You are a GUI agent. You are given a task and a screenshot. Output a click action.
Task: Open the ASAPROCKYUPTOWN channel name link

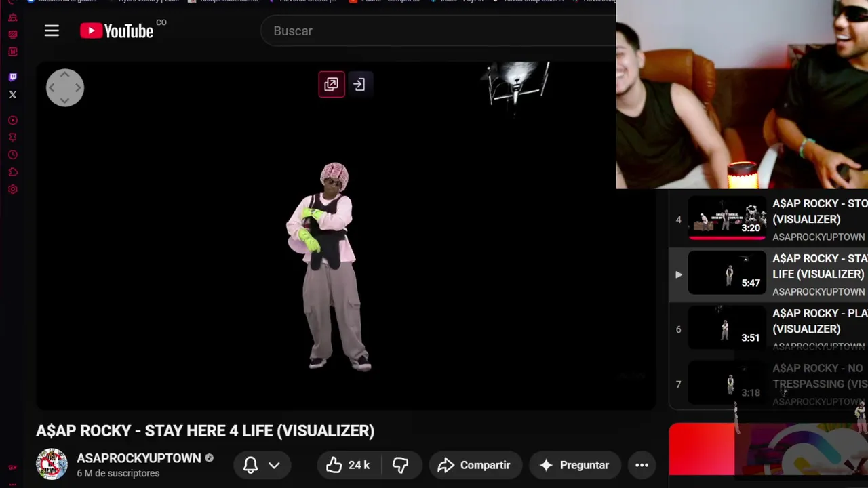click(139, 458)
